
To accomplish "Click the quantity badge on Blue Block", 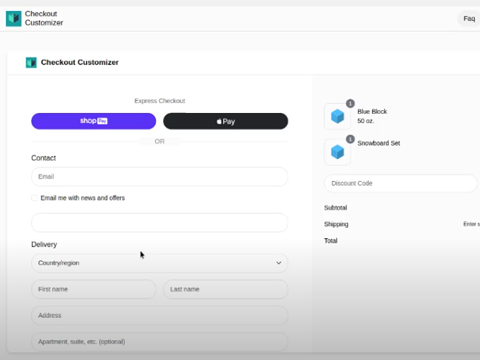I will 350,104.
